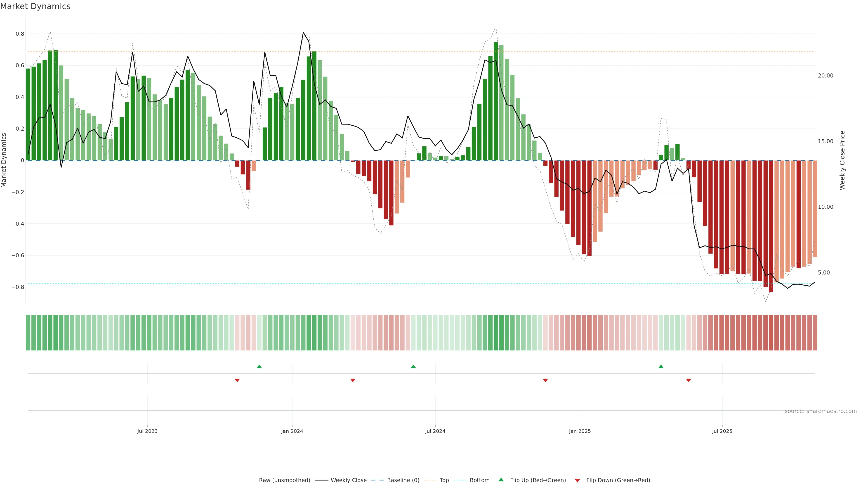Click the red flip-down marker just before Jul 2025
868x488 pixels.
pos(688,380)
